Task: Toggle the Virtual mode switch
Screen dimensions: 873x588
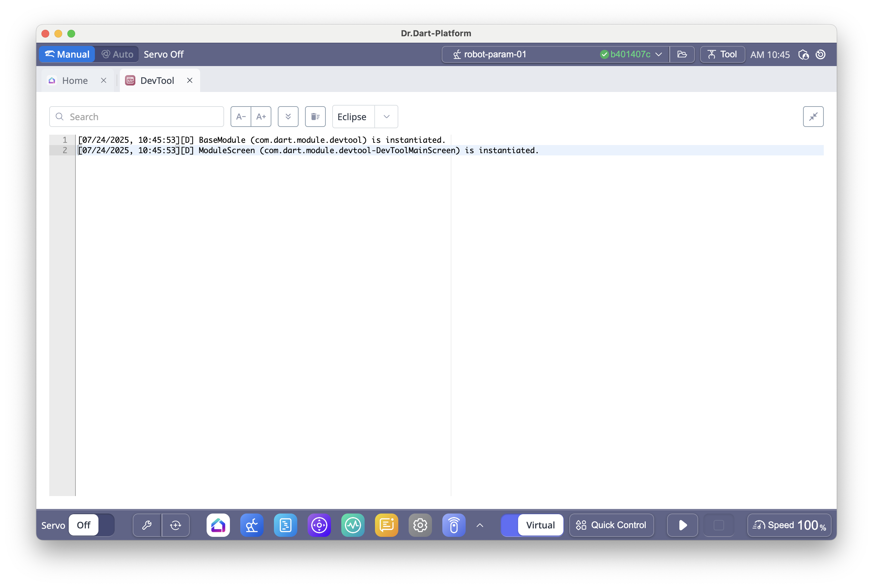Action: (532, 525)
